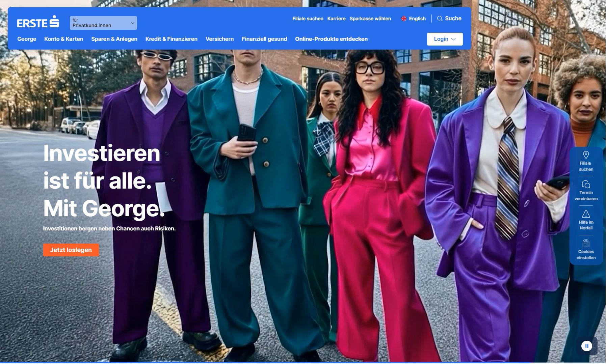This screenshot has height=364, width=606.
Task: Navigate to Kredit & Finanzieren
Action: point(171,39)
